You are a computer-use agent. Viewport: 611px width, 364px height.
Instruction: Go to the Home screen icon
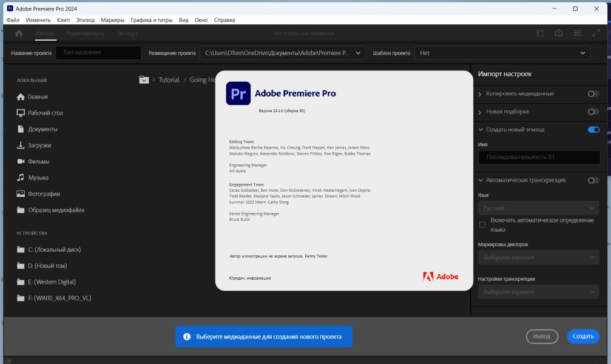19,33
